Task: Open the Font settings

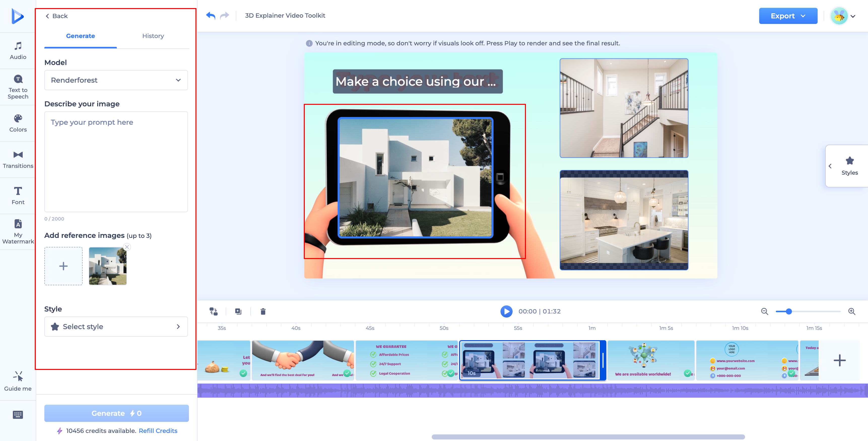Action: [x=18, y=196]
